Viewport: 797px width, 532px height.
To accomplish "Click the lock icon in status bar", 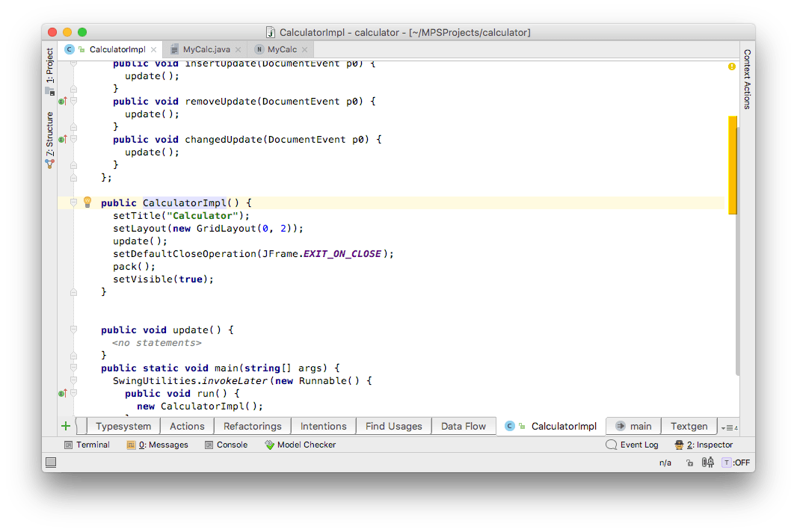I will (x=689, y=463).
